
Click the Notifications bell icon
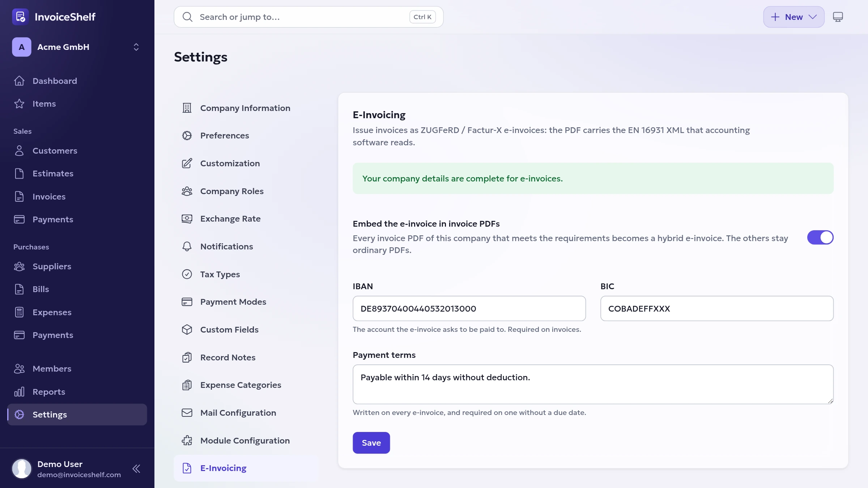pos(187,247)
